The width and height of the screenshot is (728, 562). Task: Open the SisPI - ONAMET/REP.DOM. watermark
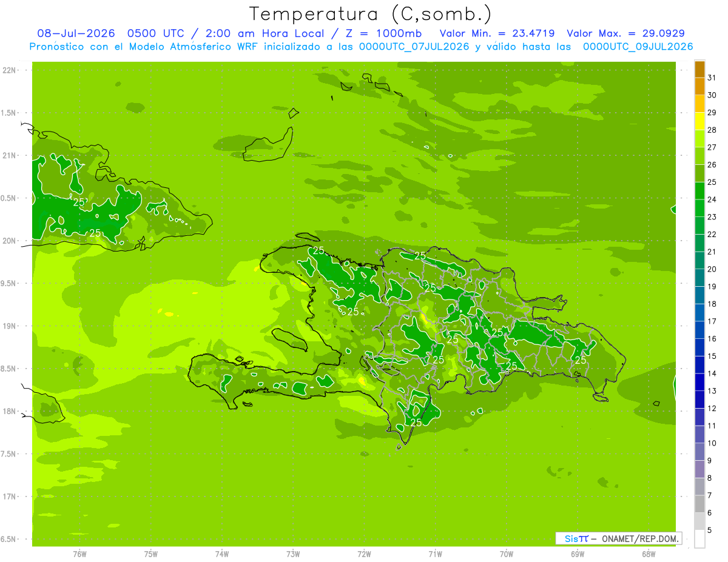point(618,538)
